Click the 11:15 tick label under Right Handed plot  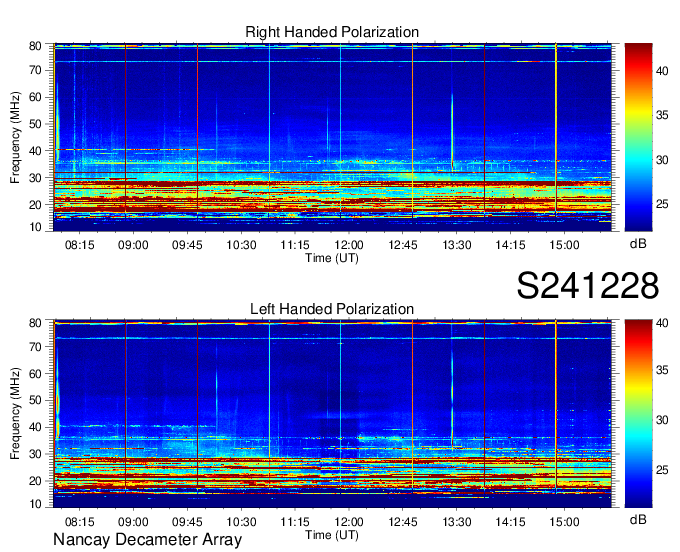(x=295, y=245)
